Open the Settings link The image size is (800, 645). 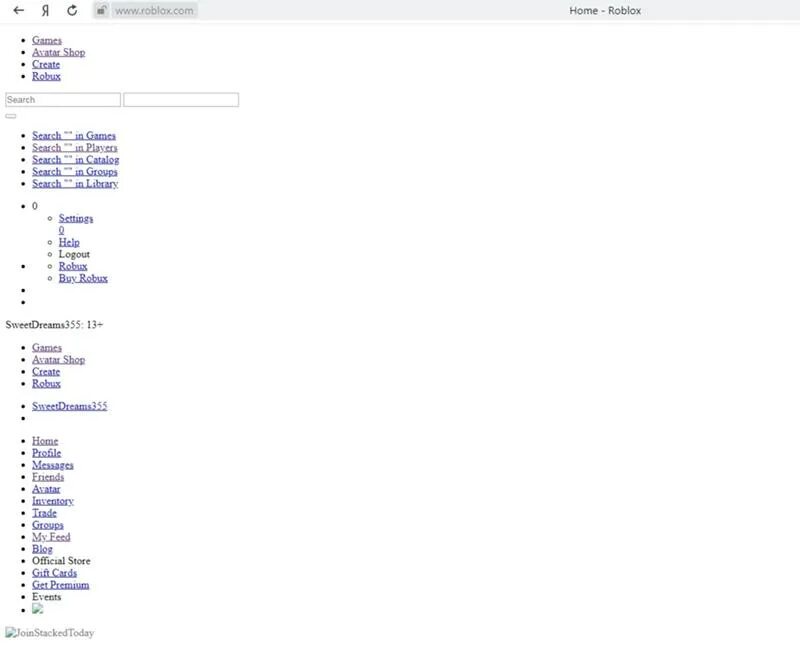coord(76,218)
